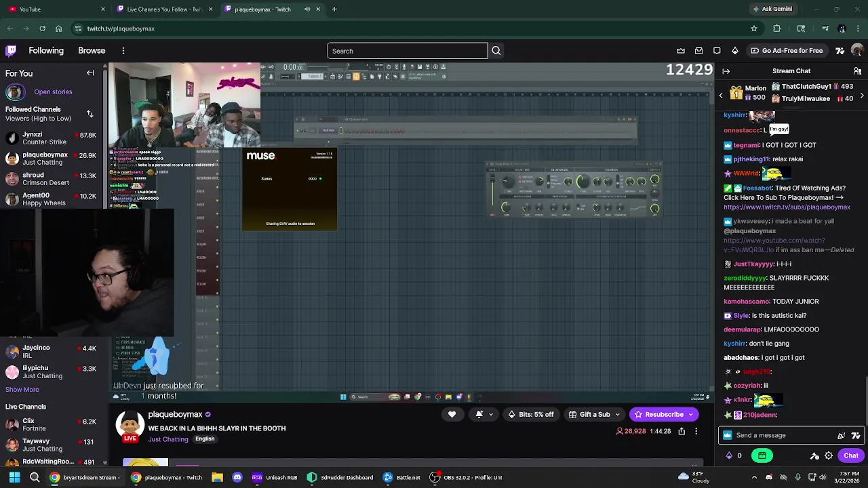Expand the Resubscribe dropdown arrow

click(691, 414)
